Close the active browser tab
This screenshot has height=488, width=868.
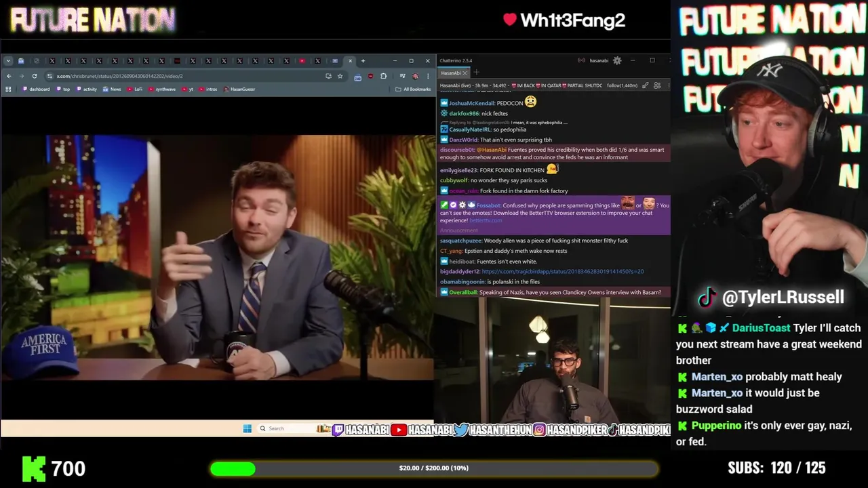350,61
